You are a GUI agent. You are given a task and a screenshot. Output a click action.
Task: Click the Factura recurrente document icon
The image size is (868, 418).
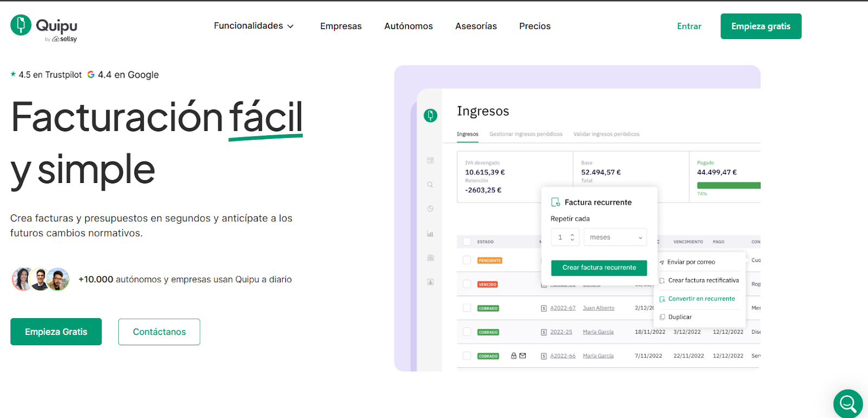click(x=556, y=202)
